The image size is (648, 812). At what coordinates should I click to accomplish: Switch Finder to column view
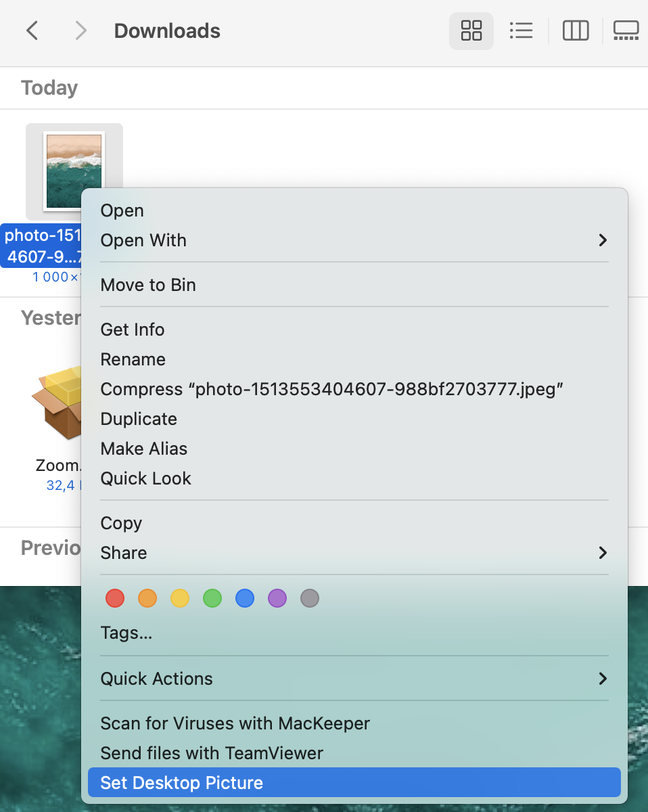point(576,30)
